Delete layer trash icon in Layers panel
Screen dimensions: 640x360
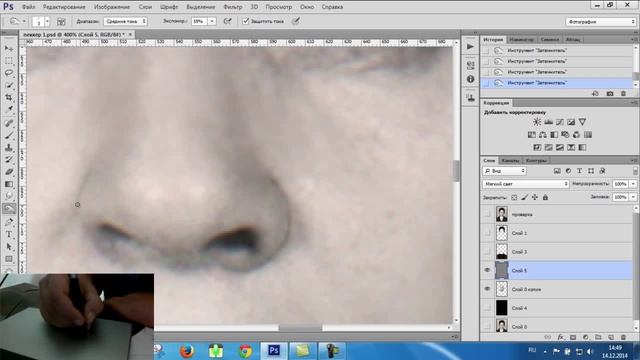(x=623, y=337)
